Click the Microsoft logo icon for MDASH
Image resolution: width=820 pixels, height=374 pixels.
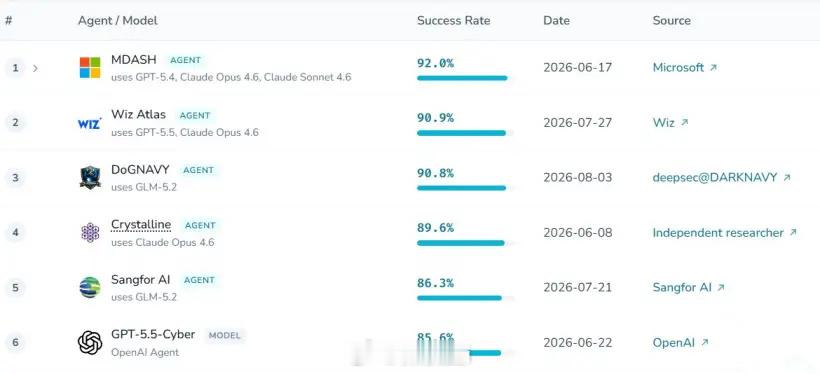coord(90,68)
